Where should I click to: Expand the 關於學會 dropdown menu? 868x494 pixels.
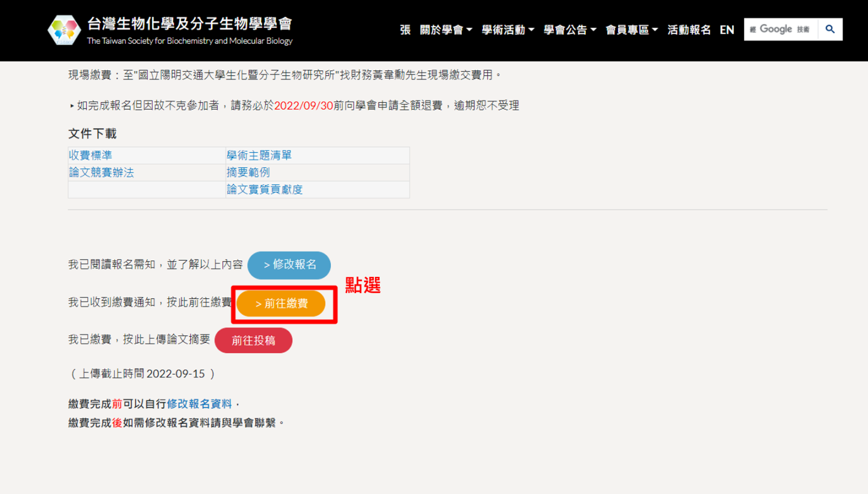click(x=445, y=30)
